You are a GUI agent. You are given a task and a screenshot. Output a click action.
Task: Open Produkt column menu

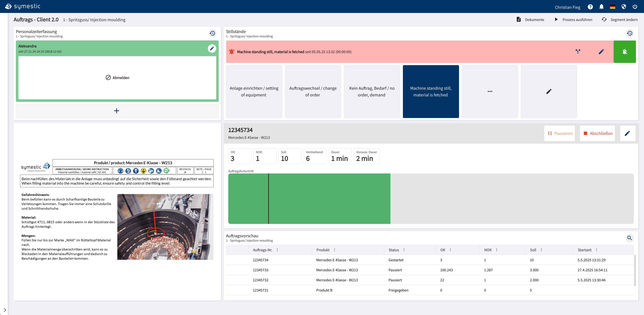[335, 250]
